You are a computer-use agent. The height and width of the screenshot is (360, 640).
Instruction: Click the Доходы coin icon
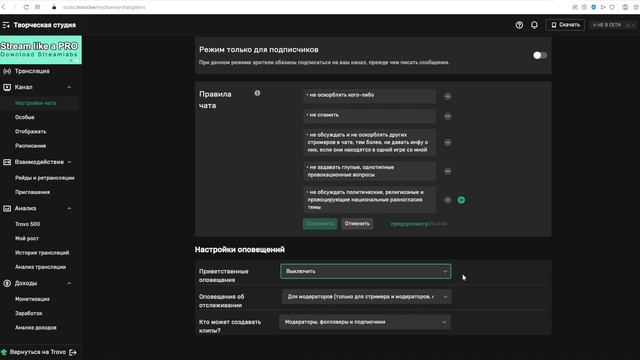(x=7, y=283)
